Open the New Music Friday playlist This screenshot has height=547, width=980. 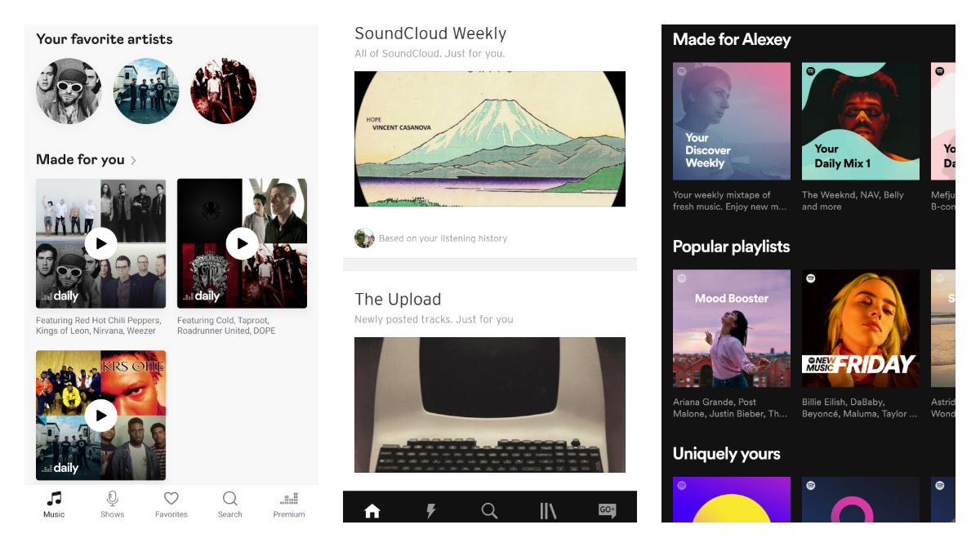tap(861, 328)
